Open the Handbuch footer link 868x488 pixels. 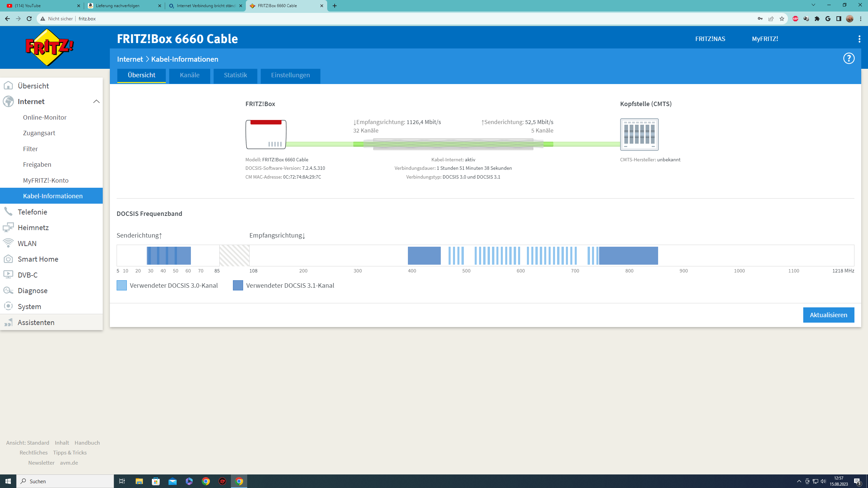[87, 443]
